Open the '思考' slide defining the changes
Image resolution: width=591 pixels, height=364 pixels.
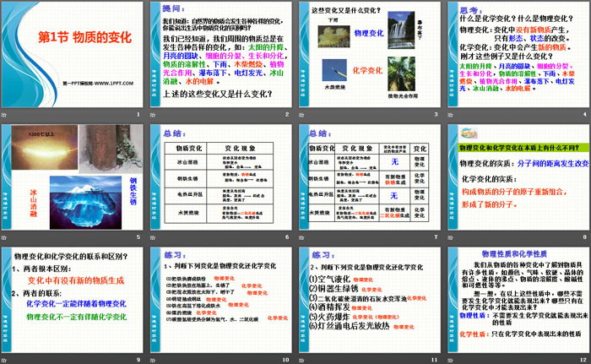click(x=517, y=59)
